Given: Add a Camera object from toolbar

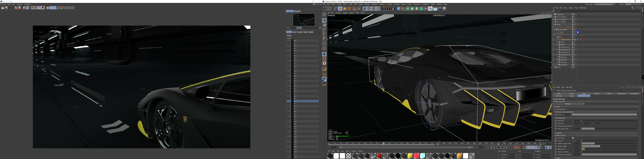Looking at the screenshot, I should click(440, 9).
